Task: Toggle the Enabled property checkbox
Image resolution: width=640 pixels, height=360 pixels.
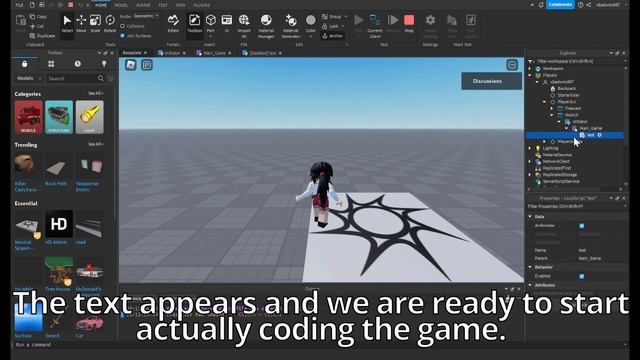Action: coord(582,276)
